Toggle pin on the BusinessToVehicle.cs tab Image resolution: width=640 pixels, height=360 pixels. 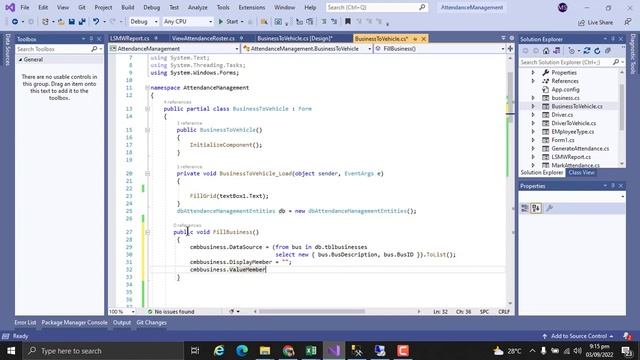pos(415,39)
